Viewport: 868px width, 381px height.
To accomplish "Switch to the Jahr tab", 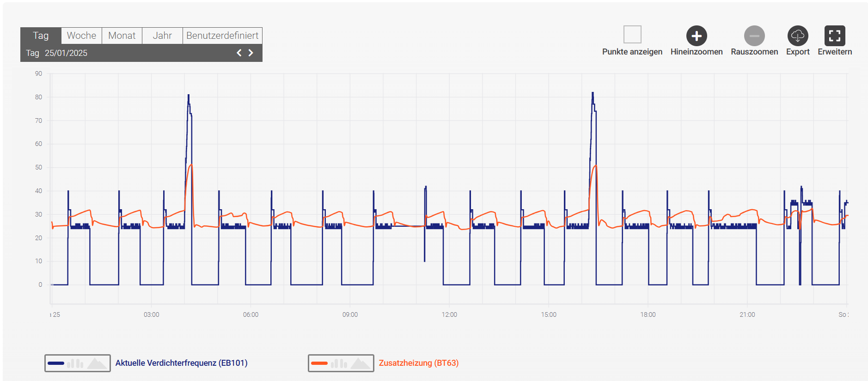I will [x=162, y=36].
